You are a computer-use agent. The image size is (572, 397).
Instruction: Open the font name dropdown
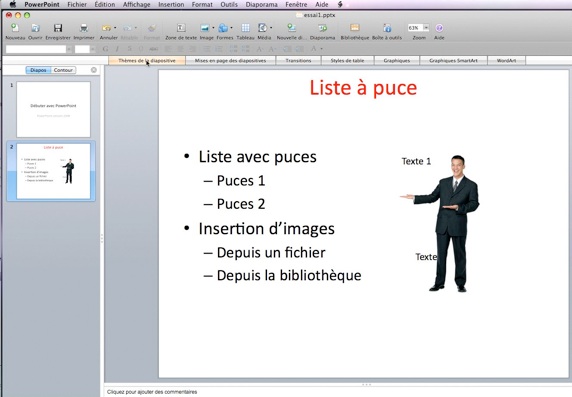(69, 49)
